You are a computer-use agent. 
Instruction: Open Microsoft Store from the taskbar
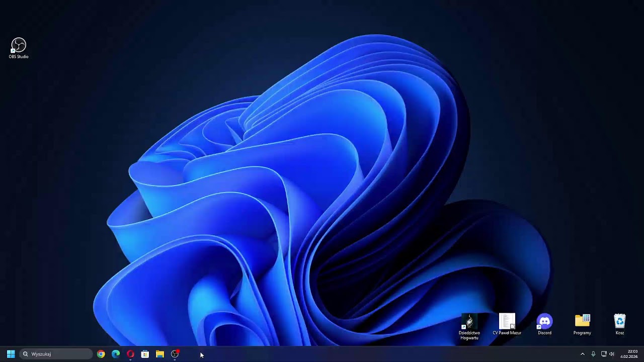coord(145,354)
